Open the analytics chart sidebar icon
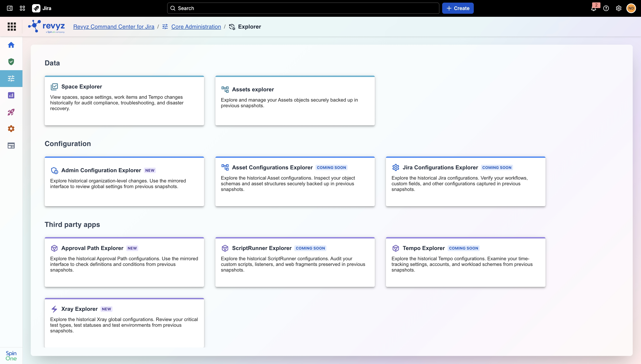 [11, 95]
